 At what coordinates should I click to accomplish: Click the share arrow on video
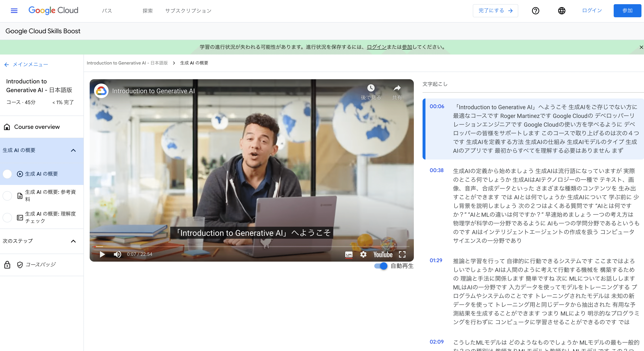pos(397,88)
